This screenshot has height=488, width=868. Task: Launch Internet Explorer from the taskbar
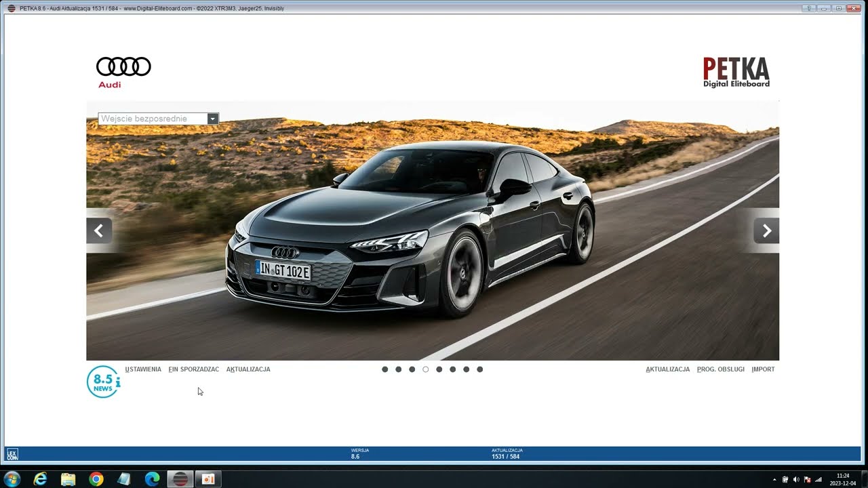click(41, 479)
